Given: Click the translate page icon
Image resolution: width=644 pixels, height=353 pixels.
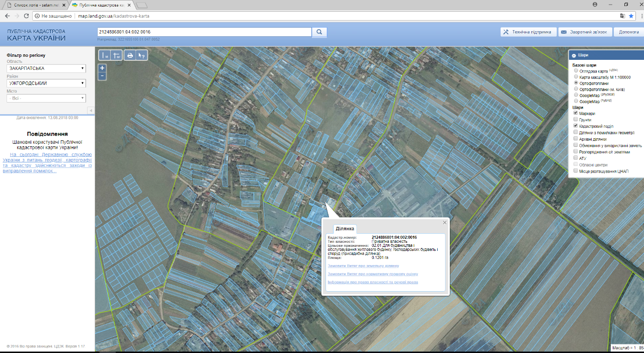Looking at the screenshot, I should (x=622, y=16).
